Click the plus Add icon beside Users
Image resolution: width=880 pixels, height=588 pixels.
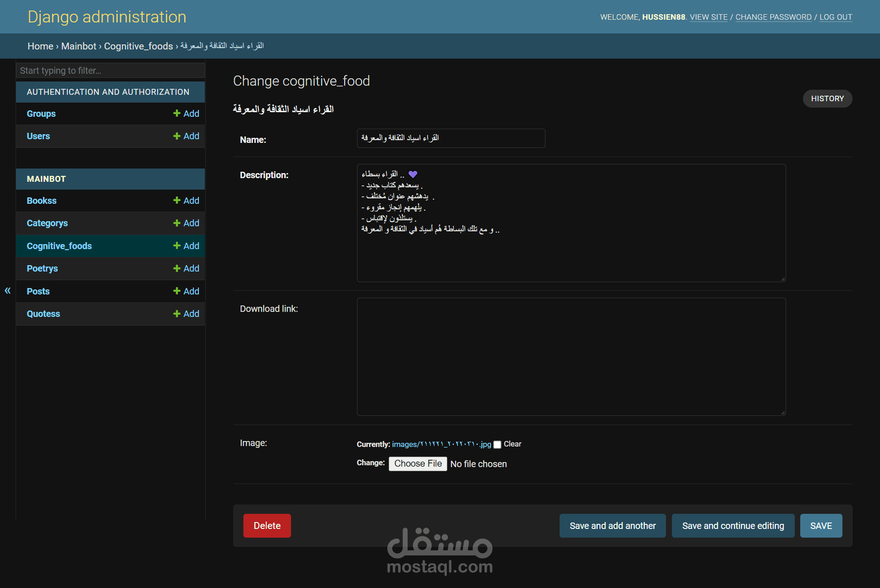(x=176, y=136)
